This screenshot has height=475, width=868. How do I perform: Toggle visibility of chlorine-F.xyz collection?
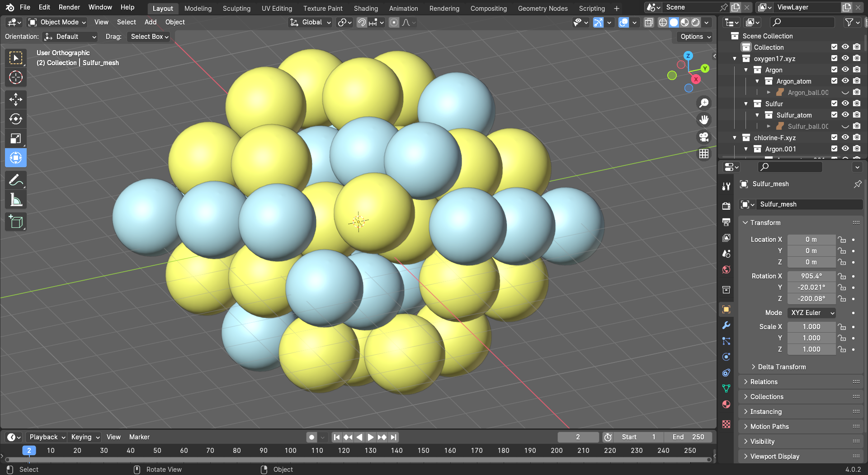coord(845,137)
